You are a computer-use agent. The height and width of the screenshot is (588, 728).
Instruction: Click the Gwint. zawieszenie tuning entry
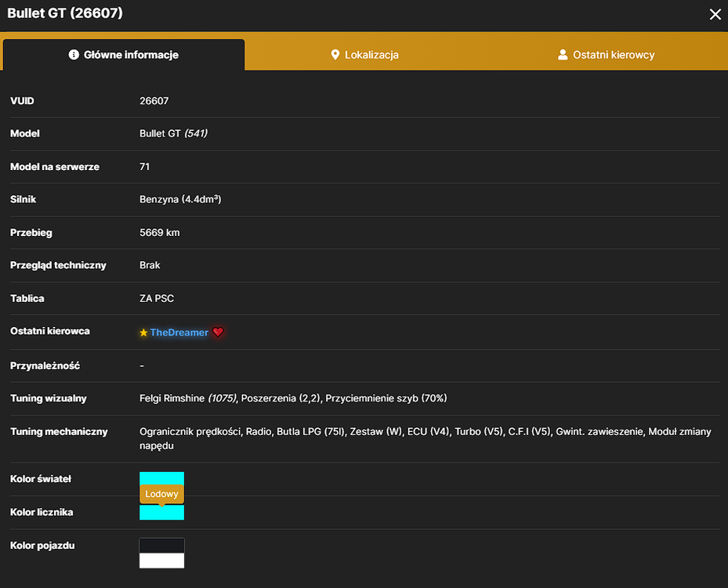pyautogui.click(x=599, y=432)
